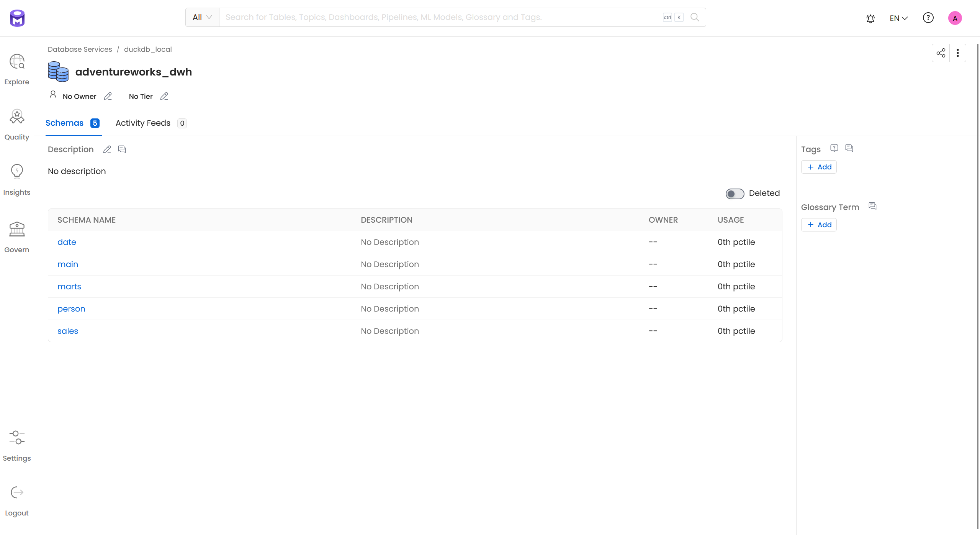This screenshot has height=535, width=980.
Task: Click Add button under Glossary Term
Action: [x=819, y=225]
